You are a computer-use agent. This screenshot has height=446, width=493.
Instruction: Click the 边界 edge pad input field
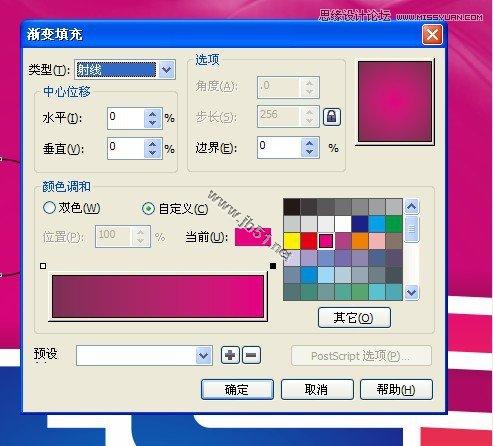click(279, 147)
